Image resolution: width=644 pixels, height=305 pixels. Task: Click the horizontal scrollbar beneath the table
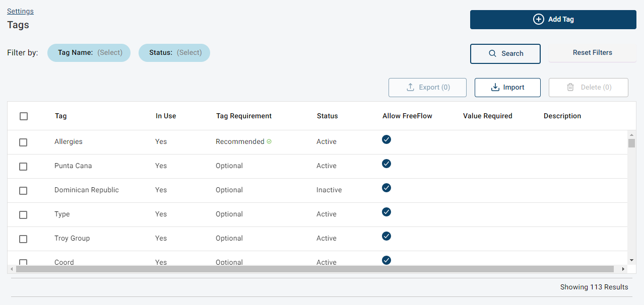click(x=314, y=269)
